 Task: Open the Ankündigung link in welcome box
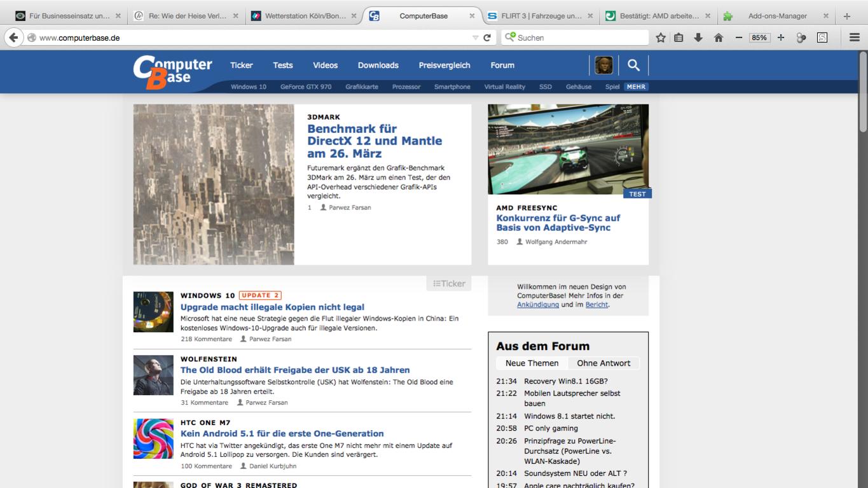(538, 305)
